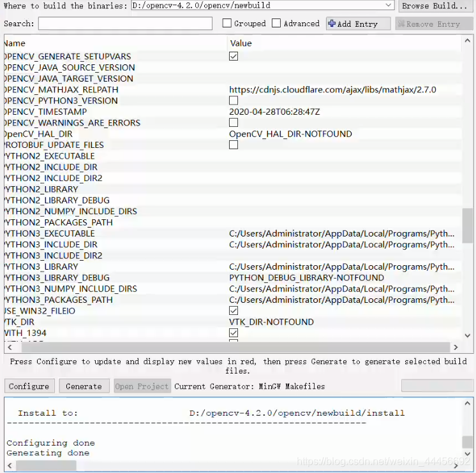Click cache list horizontal scroll-right arrow
The image size is (476, 473).
[456, 347]
